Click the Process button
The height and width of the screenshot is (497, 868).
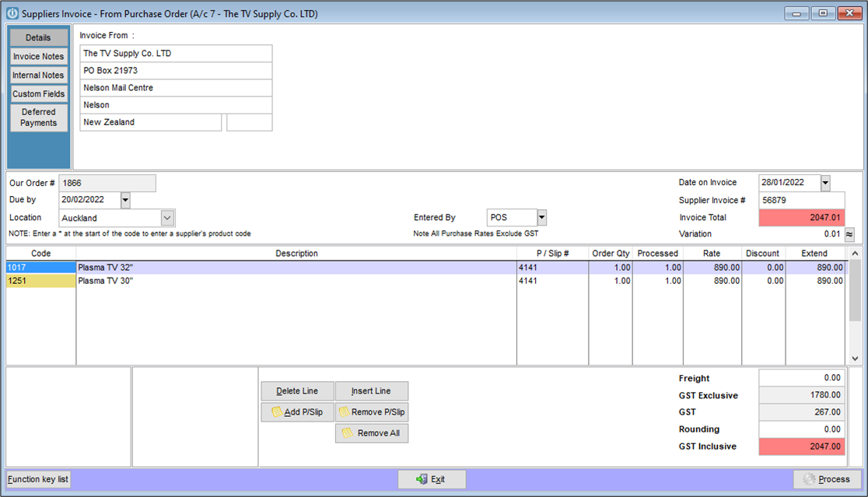pyautogui.click(x=828, y=479)
